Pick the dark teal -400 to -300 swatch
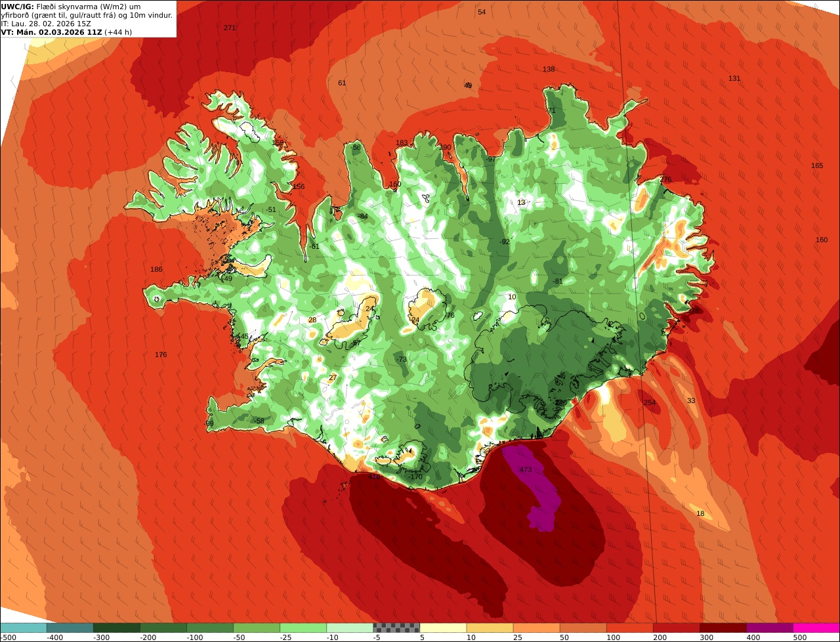Screen dimensions: 840x642 tap(70, 628)
